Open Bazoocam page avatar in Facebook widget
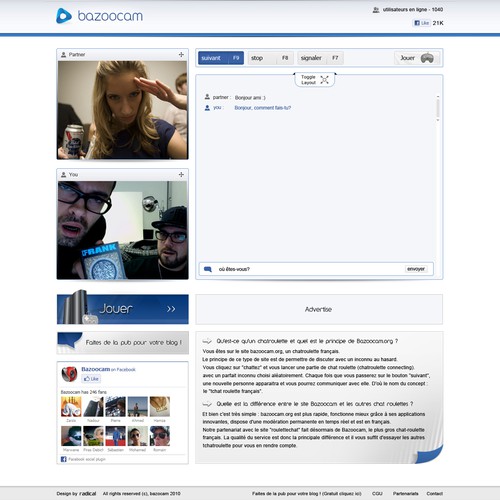Image resolution: width=500 pixels, height=500 pixels. point(69,374)
